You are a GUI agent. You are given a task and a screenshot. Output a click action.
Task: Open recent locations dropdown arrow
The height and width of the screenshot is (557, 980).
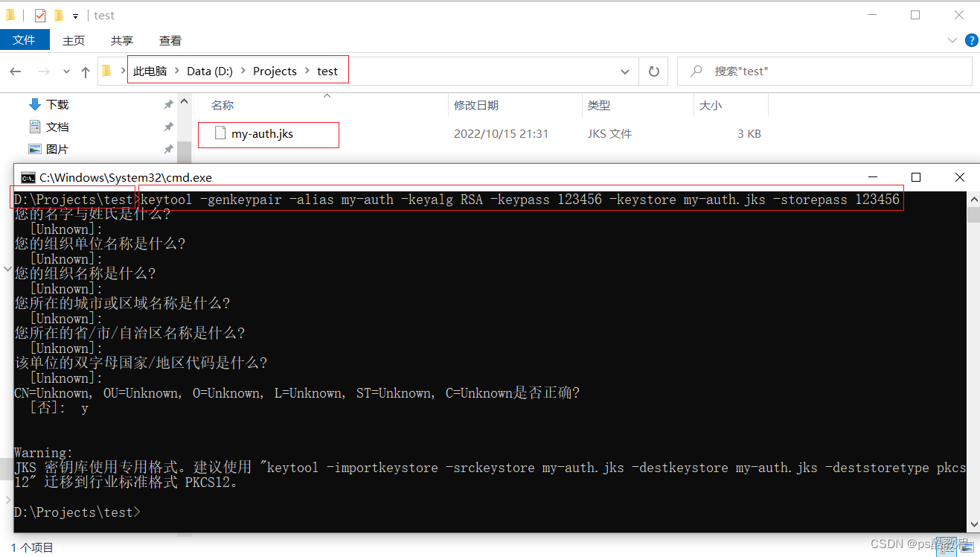point(66,71)
